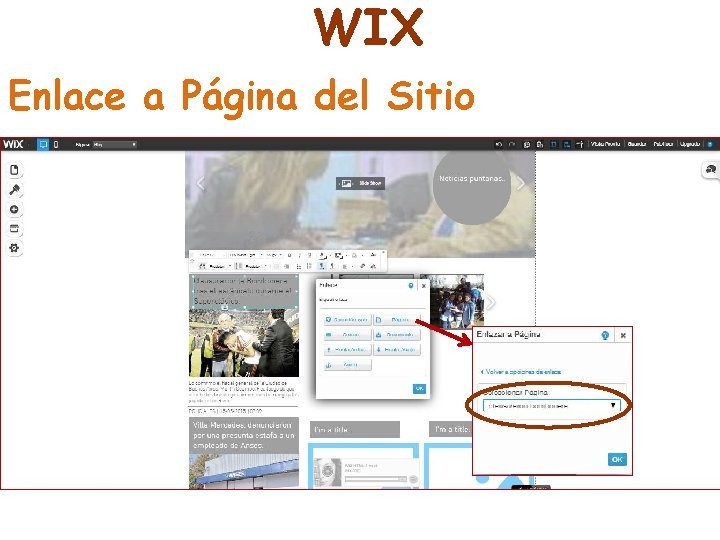Viewport: 720px width, 540px height.
Task: Select the highlighted headline text box
Action: pos(244,291)
